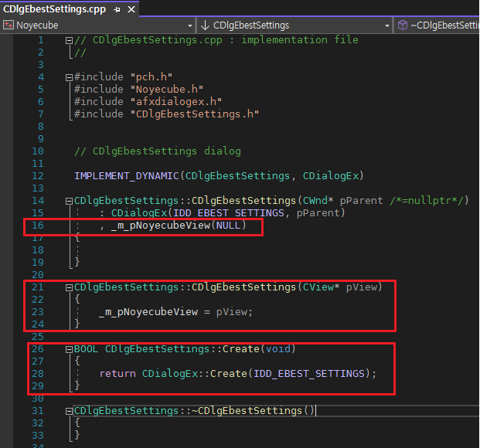
Task: Click IDD_EBEST_SETTINGS on line 15
Action: click(x=229, y=213)
